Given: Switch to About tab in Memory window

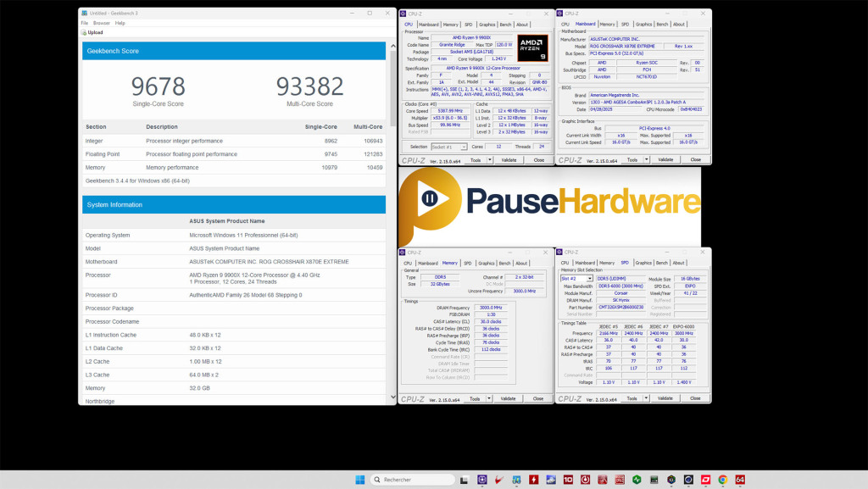Looking at the screenshot, I should 521,264.
